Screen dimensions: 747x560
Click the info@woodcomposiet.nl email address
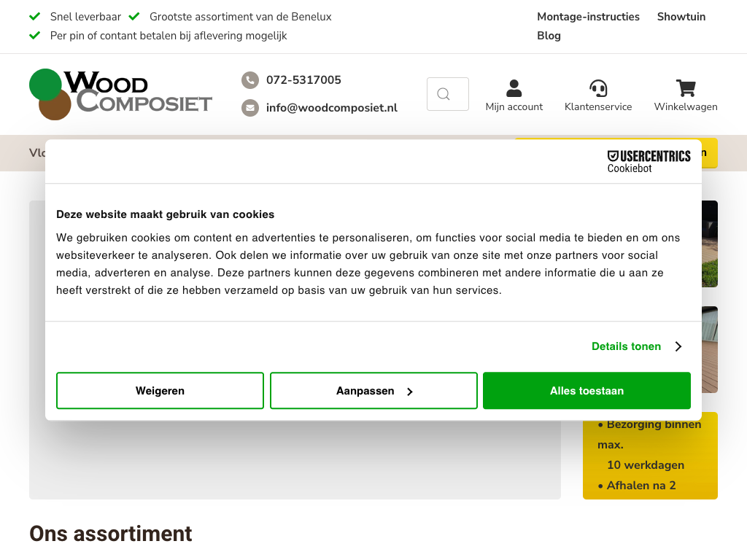pyautogui.click(x=331, y=108)
